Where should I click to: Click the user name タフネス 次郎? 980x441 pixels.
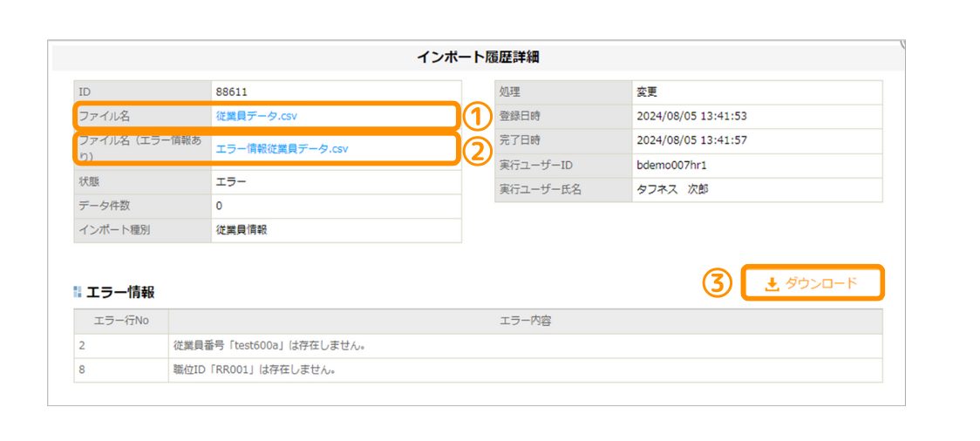(x=673, y=189)
